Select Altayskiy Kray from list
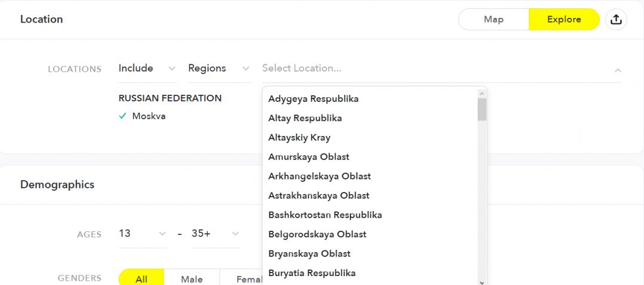 pos(370,138)
